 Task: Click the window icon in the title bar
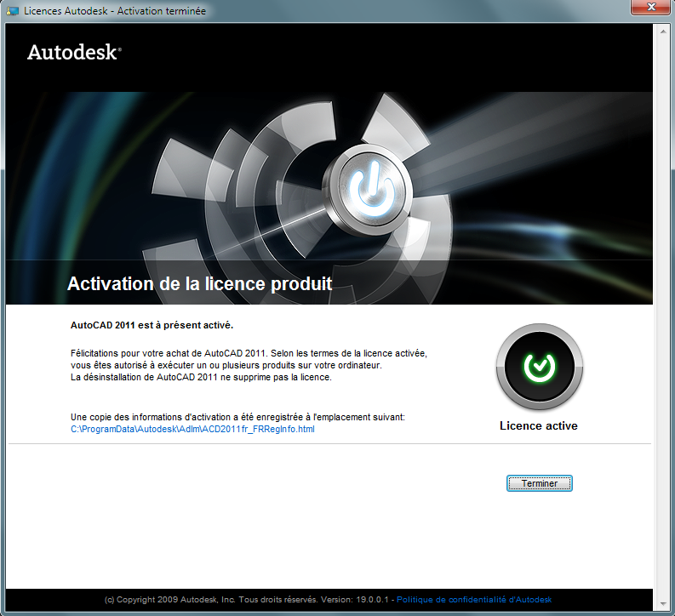(x=13, y=11)
